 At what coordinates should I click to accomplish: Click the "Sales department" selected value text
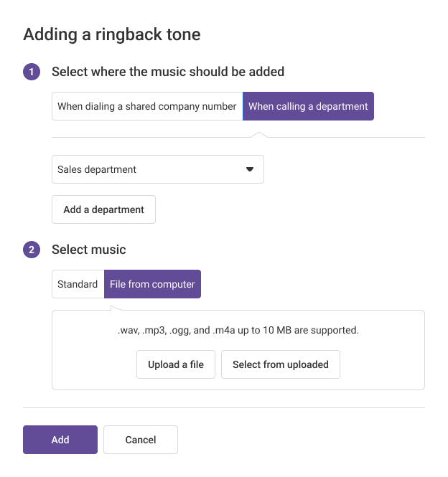(x=97, y=169)
